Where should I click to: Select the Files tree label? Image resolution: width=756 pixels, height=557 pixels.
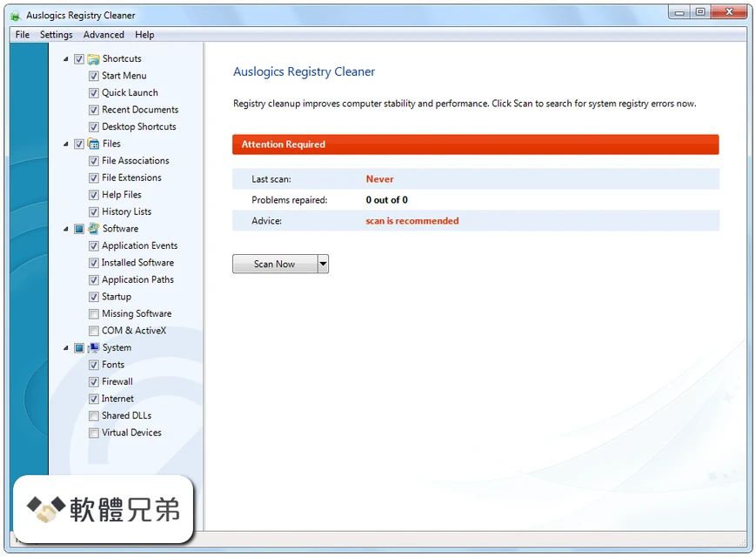click(x=111, y=144)
